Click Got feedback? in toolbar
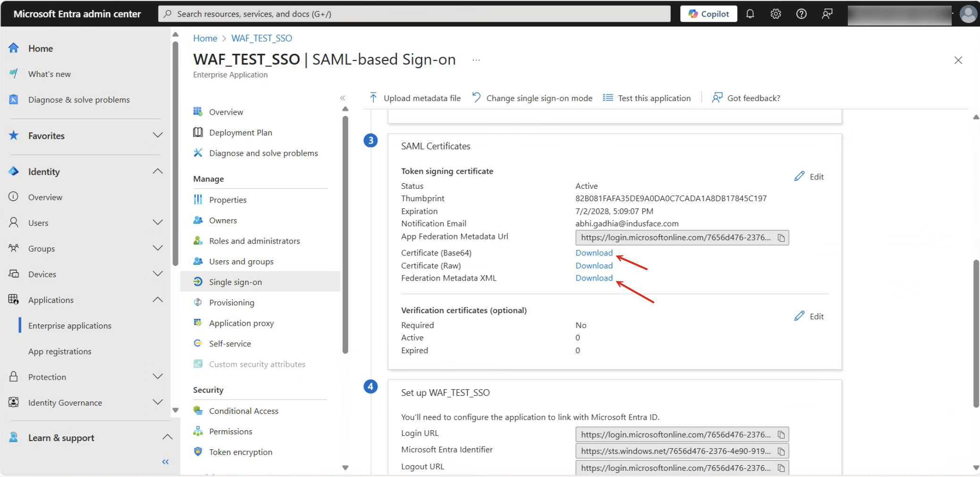Image resolution: width=980 pixels, height=477 pixels. [x=746, y=98]
